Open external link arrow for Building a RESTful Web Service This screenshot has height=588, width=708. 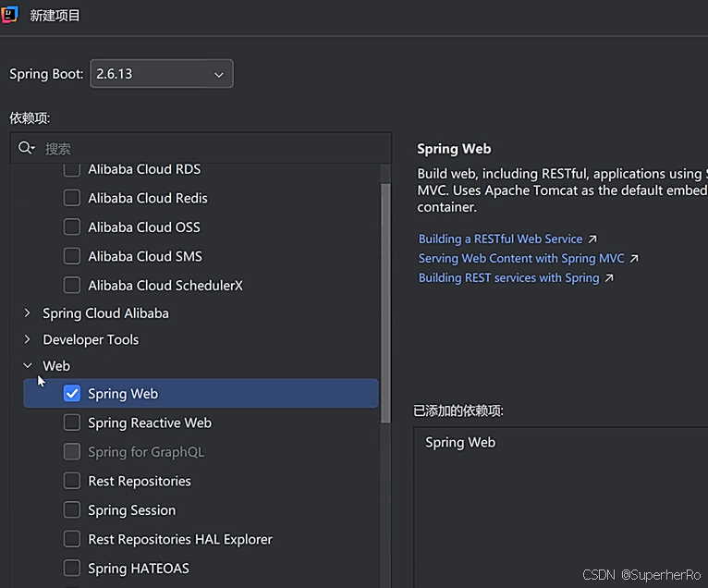coord(592,239)
